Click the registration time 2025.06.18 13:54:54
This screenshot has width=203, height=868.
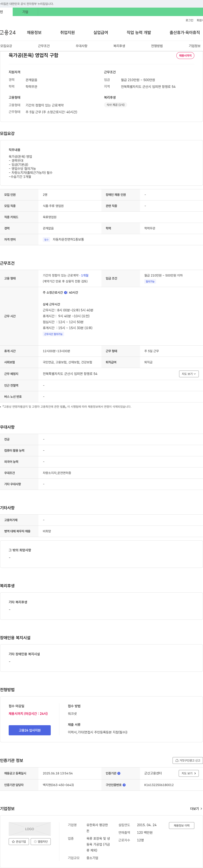coord(58,773)
